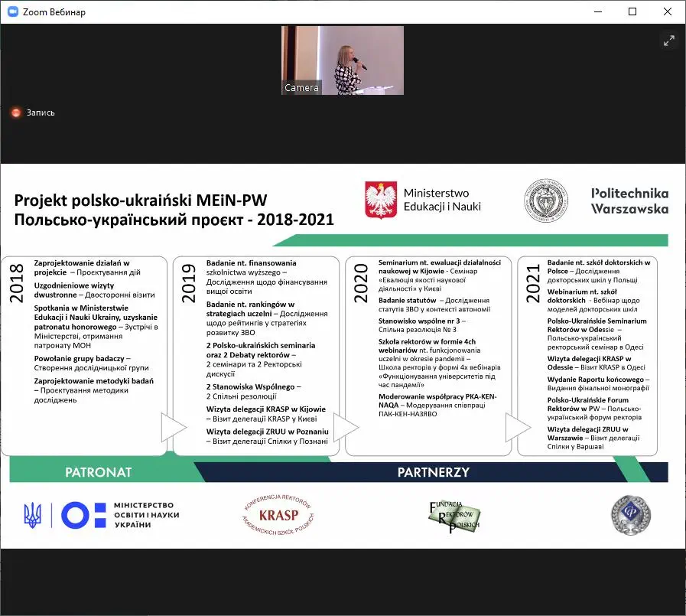Click the round Politechnika Warszawska seal

[546, 200]
